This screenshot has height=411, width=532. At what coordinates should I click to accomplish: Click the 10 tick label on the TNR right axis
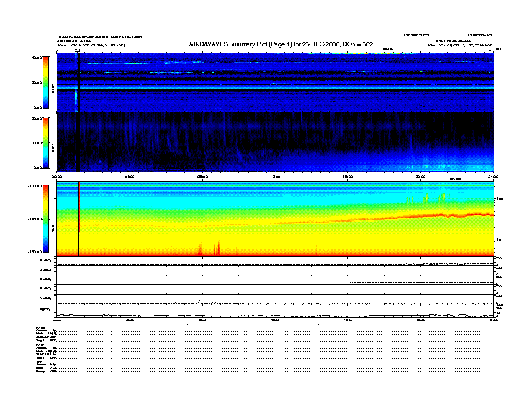[498, 240]
